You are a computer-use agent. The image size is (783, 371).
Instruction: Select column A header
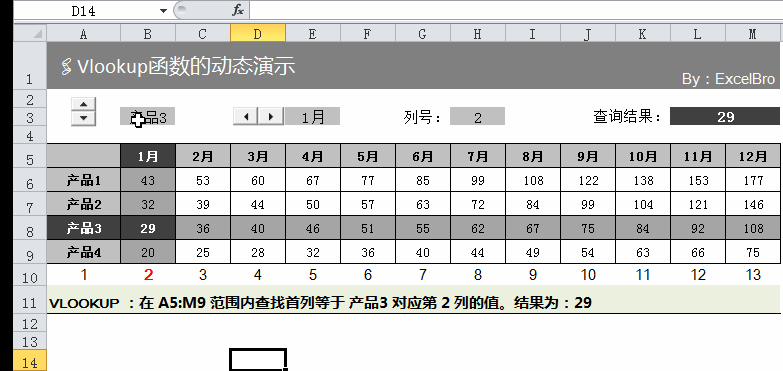click(83, 34)
